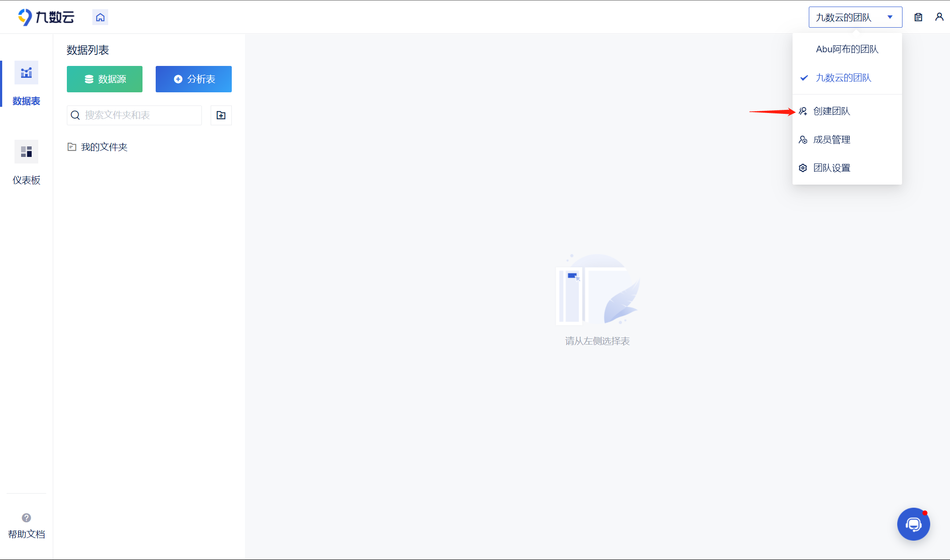The width and height of the screenshot is (950, 560).
Task: Open 成员管理 member management
Action: [x=831, y=140]
